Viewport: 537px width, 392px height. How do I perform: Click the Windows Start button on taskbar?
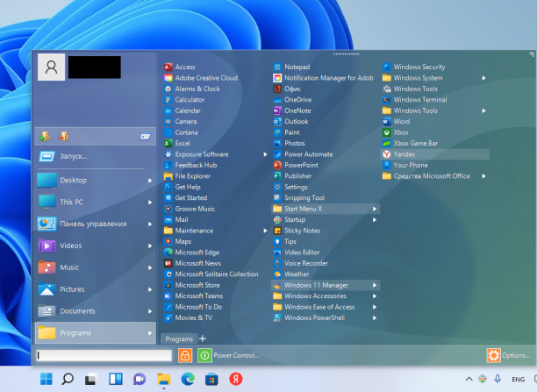[47, 379]
